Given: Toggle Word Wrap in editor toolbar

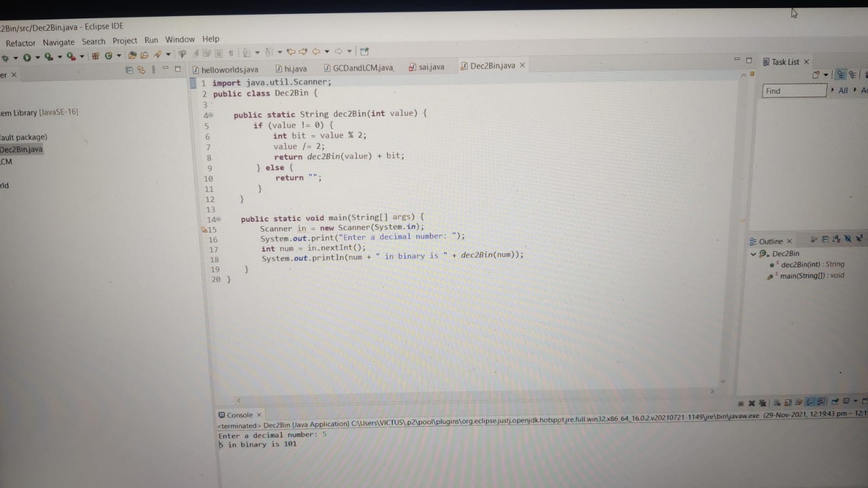Looking at the screenshot, I should [x=207, y=53].
